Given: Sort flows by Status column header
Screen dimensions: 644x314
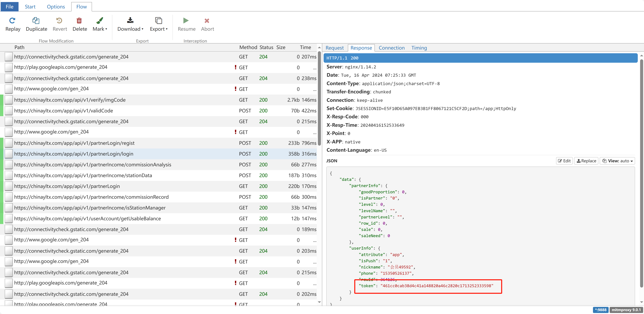Looking at the screenshot, I should point(266,47).
